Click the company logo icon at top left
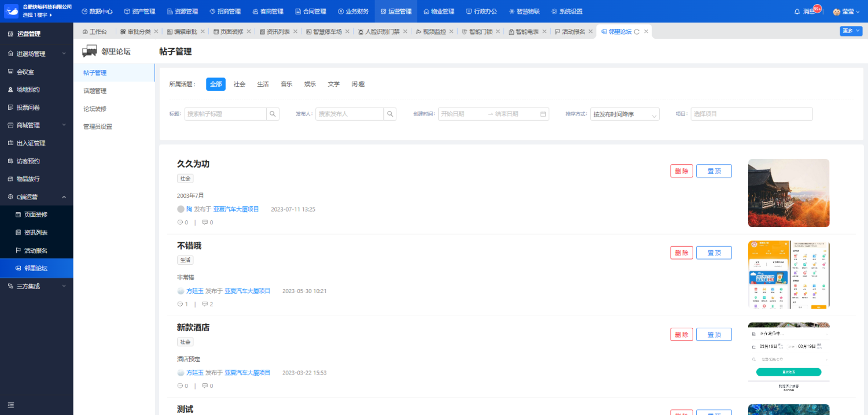 tap(11, 11)
